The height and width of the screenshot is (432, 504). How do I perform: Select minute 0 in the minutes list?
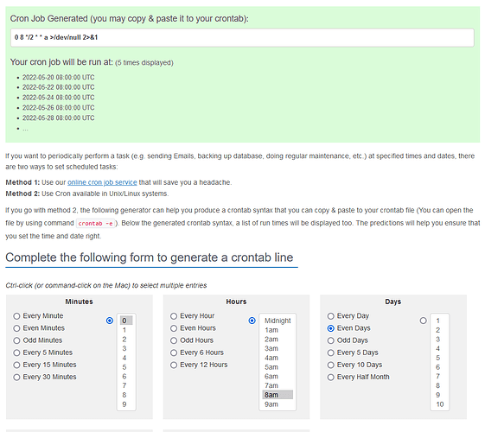click(126, 321)
